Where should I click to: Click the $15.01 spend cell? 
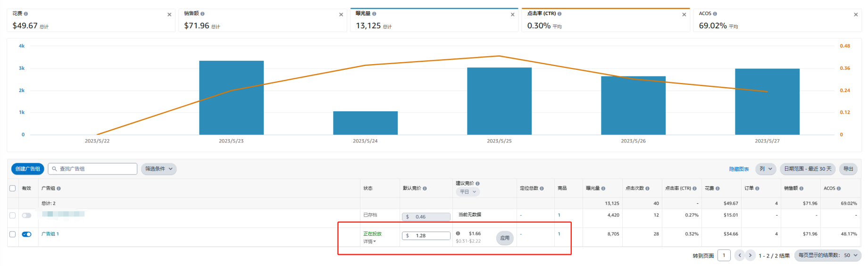[730, 215]
